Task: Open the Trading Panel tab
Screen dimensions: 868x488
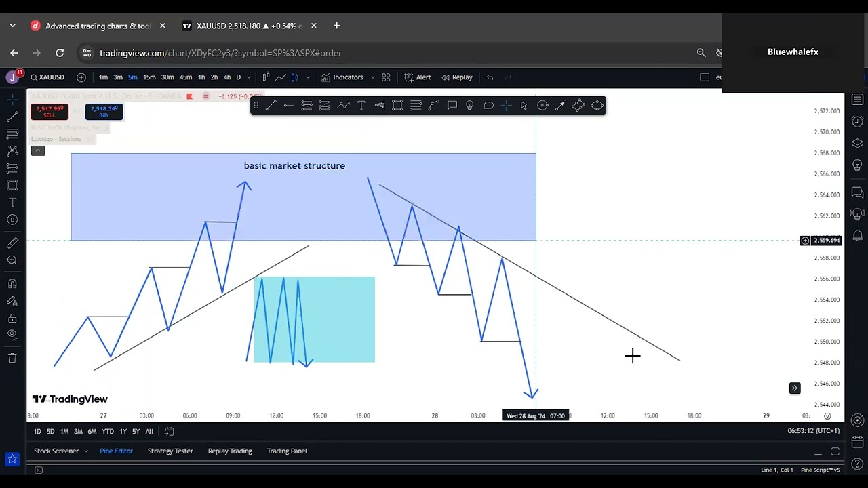Action: 287,451
